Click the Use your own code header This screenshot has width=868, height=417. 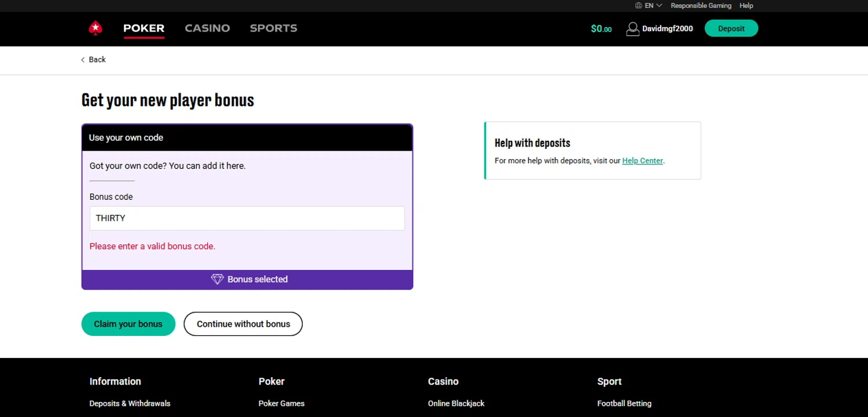click(247, 138)
